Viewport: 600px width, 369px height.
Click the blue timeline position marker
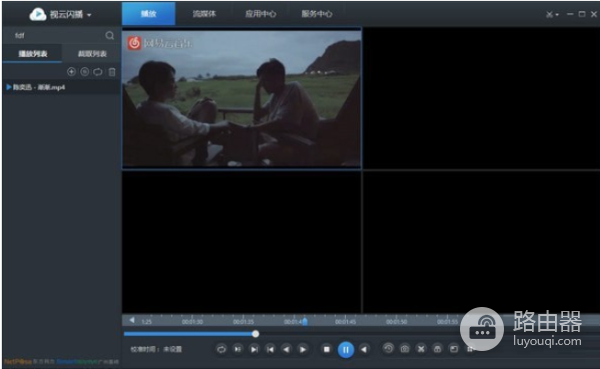(x=305, y=321)
